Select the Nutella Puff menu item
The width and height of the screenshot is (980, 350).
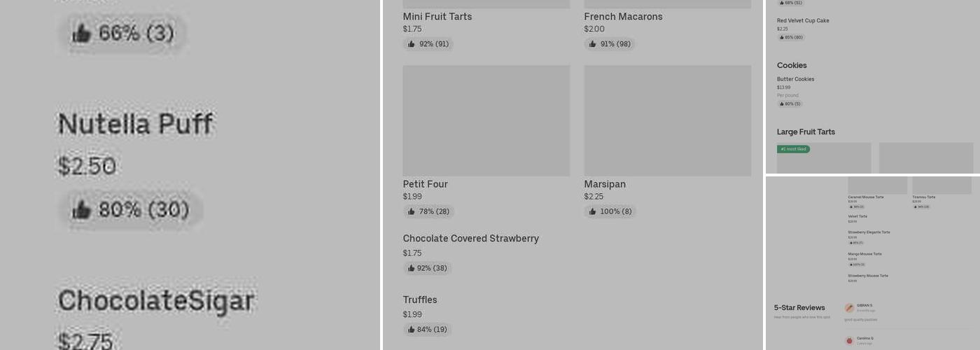(135, 125)
